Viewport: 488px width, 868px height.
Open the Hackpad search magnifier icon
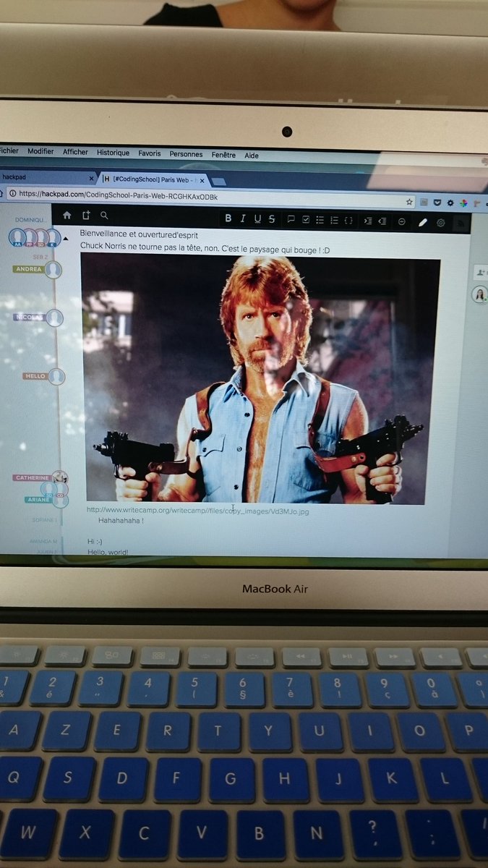[104, 215]
